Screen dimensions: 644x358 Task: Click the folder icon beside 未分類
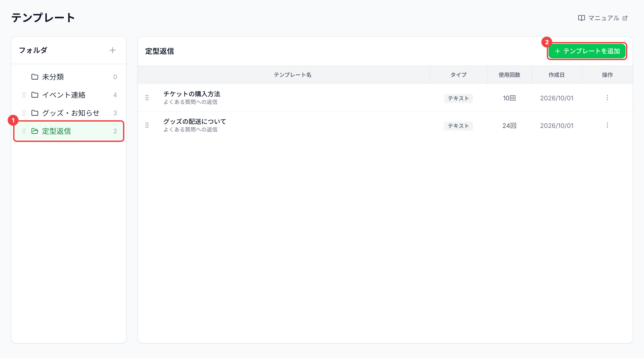pyautogui.click(x=35, y=77)
